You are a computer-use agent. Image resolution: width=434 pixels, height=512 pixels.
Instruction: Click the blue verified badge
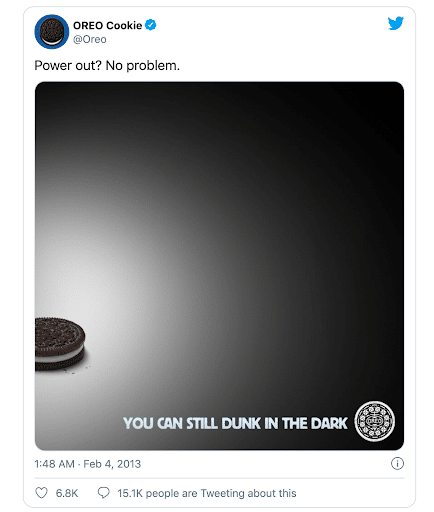click(151, 25)
